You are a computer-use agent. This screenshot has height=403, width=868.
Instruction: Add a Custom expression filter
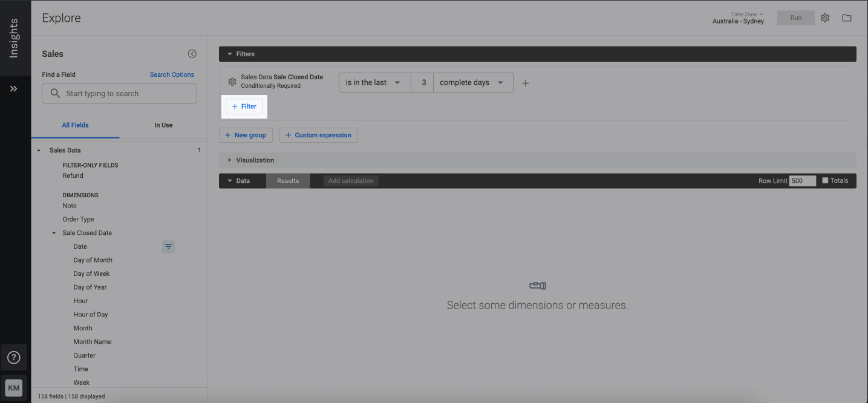(x=318, y=135)
